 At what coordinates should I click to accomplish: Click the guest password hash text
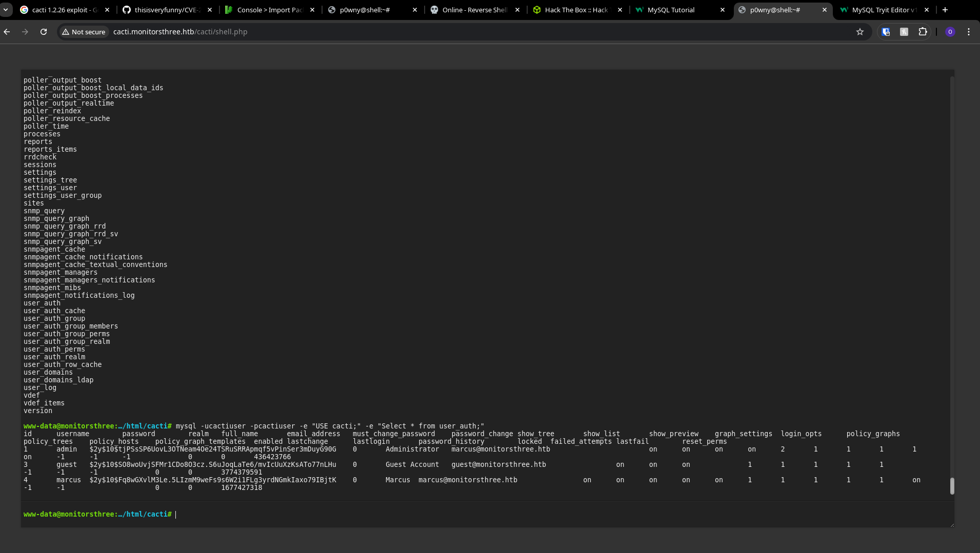tap(213, 464)
